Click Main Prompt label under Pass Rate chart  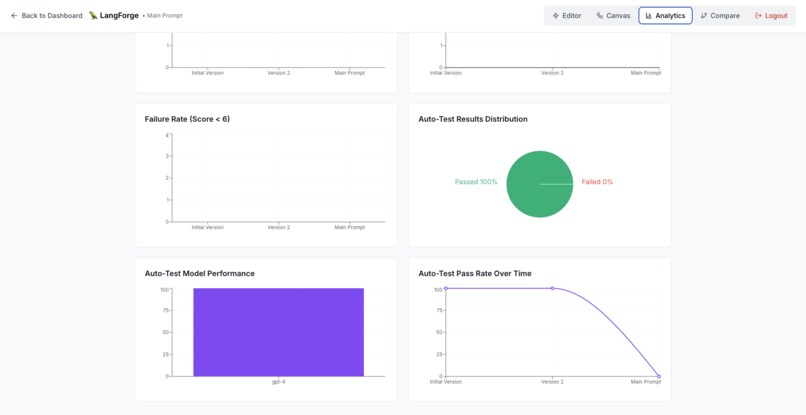pos(646,382)
